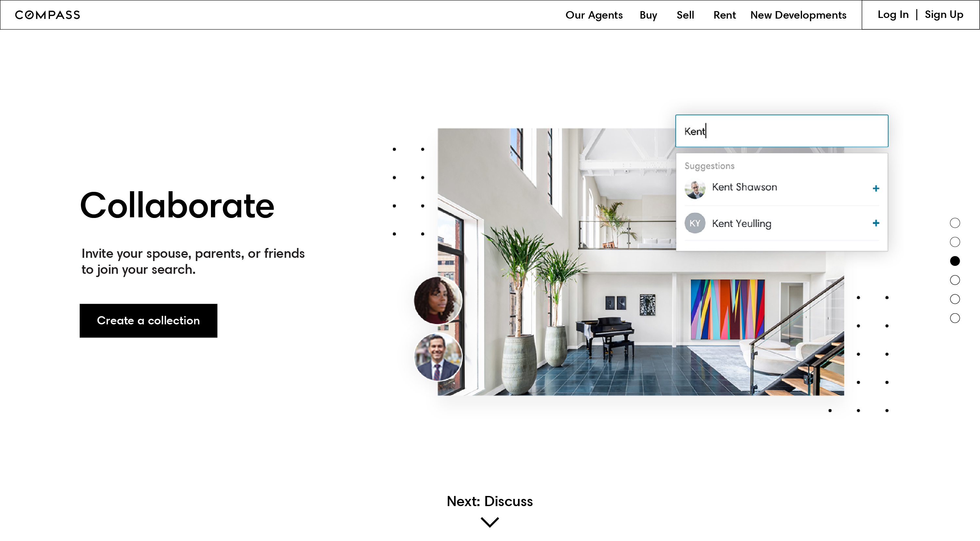Select the filled third section dot
Image resolution: width=980 pixels, height=541 pixels.
[955, 261]
